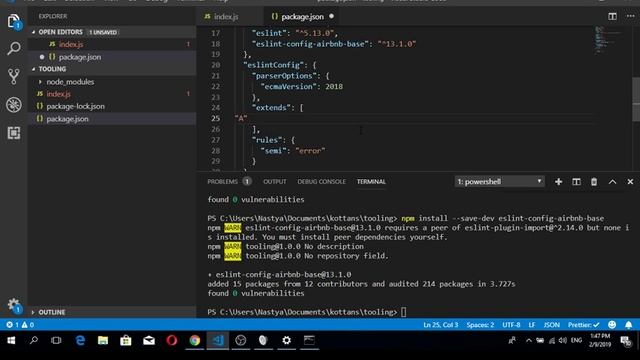The image size is (640, 360).
Task: Maximize the panel with up chevron
Action: tap(612, 182)
